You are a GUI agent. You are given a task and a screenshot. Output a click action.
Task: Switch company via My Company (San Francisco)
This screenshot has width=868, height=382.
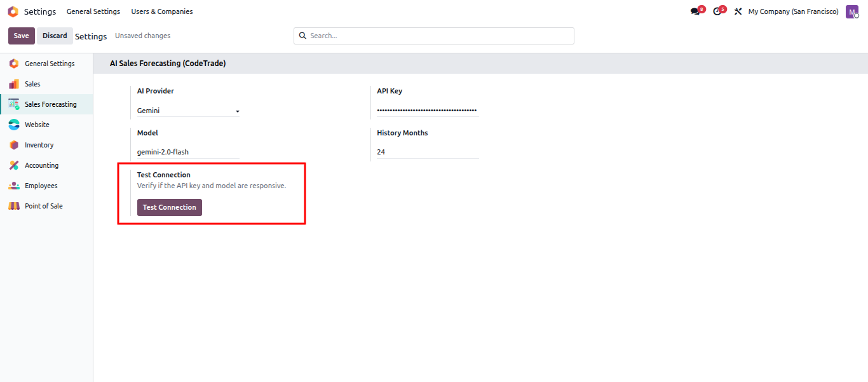pyautogui.click(x=793, y=11)
